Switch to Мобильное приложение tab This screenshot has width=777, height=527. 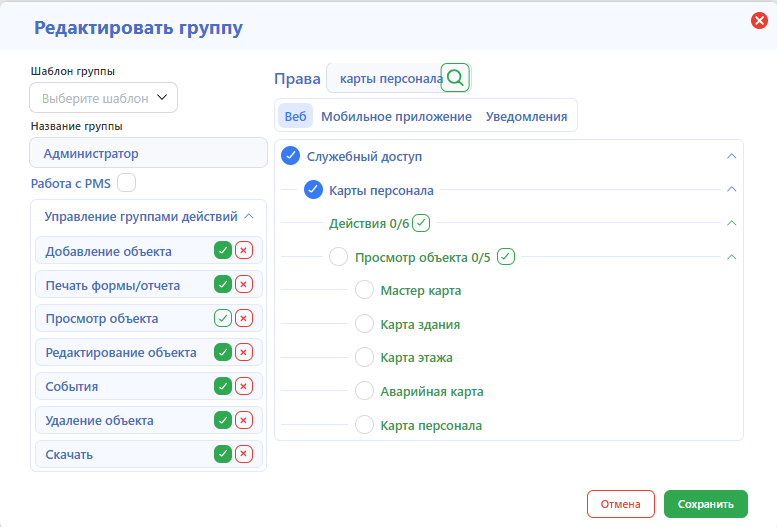396,116
